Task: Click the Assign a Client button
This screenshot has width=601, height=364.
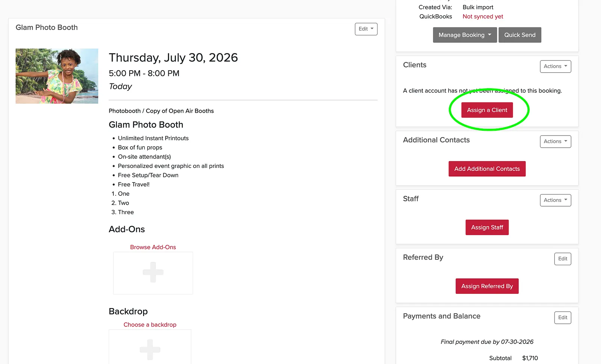Action: coord(487,110)
